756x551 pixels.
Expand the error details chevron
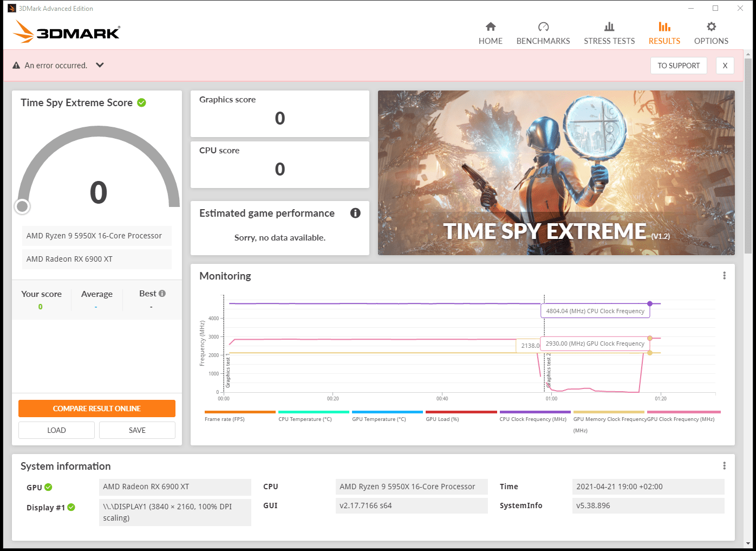tap(100, 65)
